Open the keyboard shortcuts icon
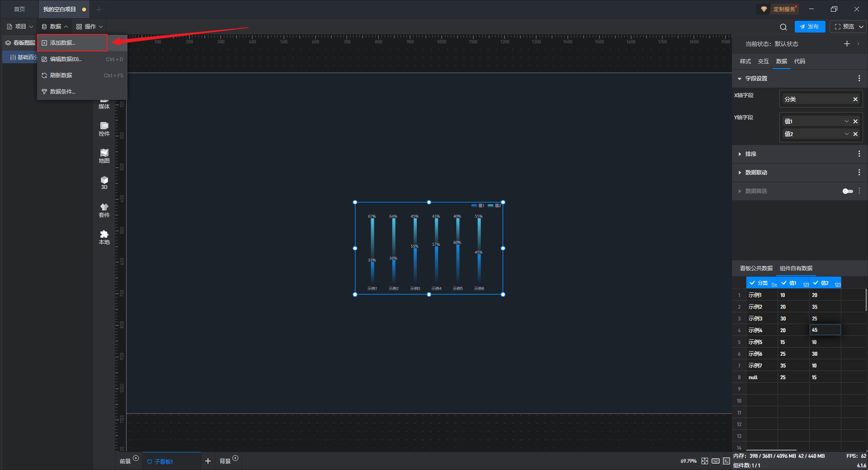The width and height of the screenshot is (868, 470). pos(716,461)
